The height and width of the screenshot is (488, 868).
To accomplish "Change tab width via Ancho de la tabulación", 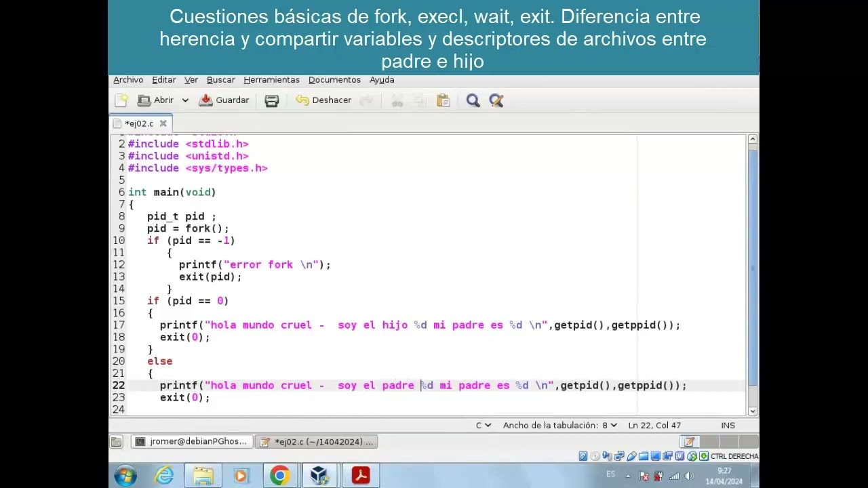I will [559, 425].
